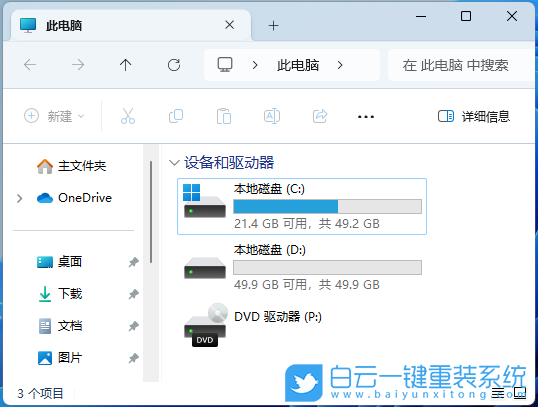Click the 本地磁盘 (C:) label
Image resolution: width=538 pixels, height=407 pixels.
[x=269, y=189]
